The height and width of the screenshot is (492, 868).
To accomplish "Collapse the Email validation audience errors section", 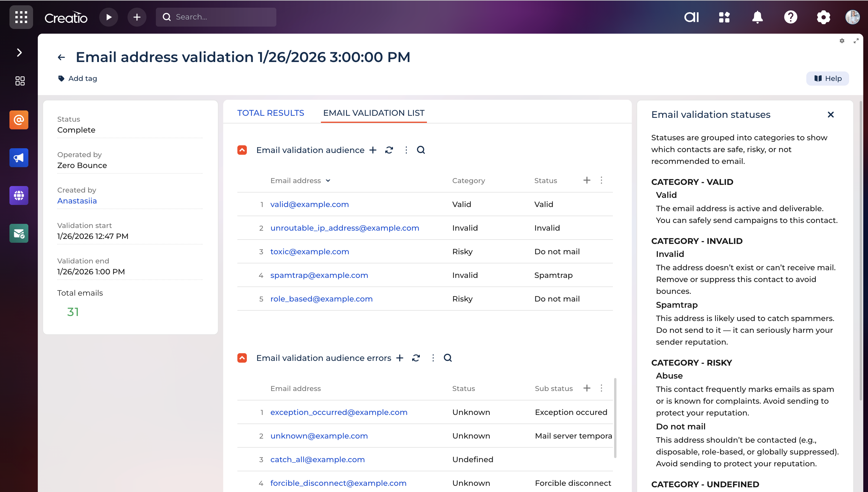I will (x=242, y=358).
